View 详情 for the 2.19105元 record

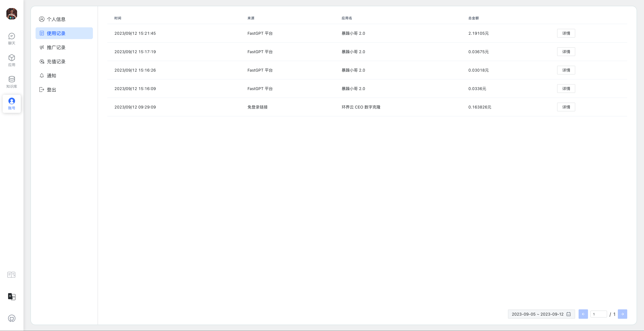tap(566, 33)
